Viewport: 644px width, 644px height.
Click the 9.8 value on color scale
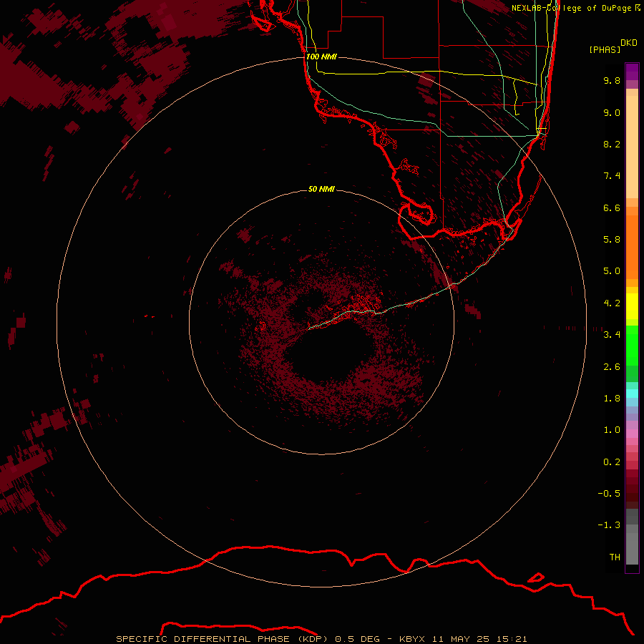point(612,80)
